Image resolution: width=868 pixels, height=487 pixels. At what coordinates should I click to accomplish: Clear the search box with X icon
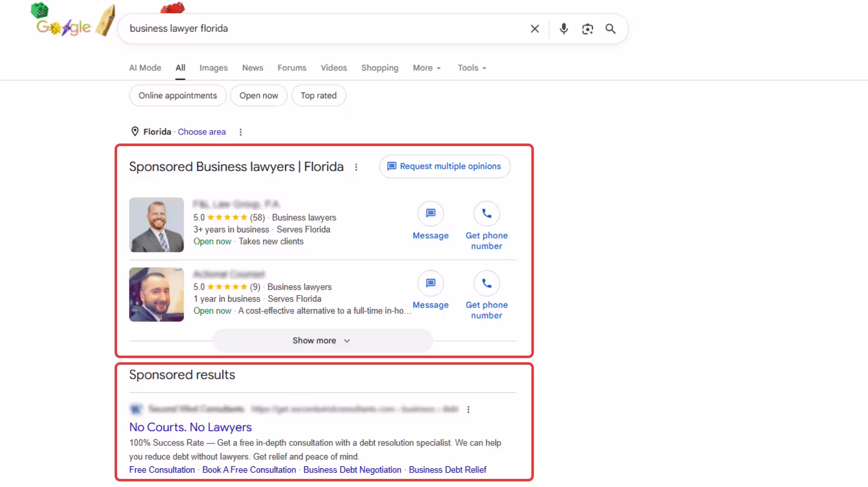click(x=534, y=29)
